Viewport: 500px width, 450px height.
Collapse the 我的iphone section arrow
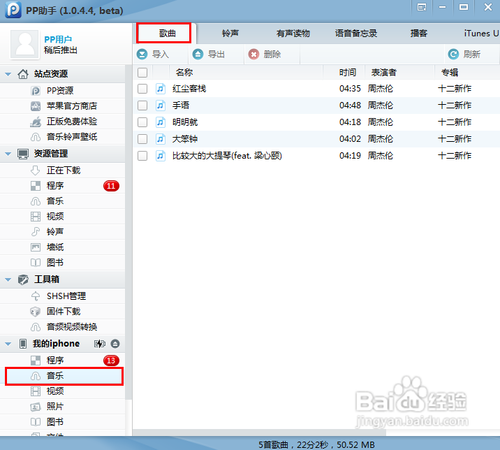coord(8,344)
